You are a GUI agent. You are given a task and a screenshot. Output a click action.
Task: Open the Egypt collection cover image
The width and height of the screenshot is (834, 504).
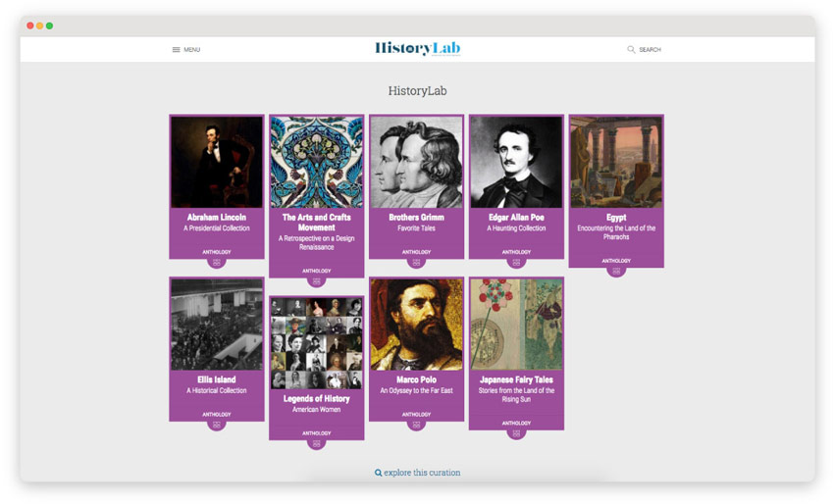pos(616,162)
